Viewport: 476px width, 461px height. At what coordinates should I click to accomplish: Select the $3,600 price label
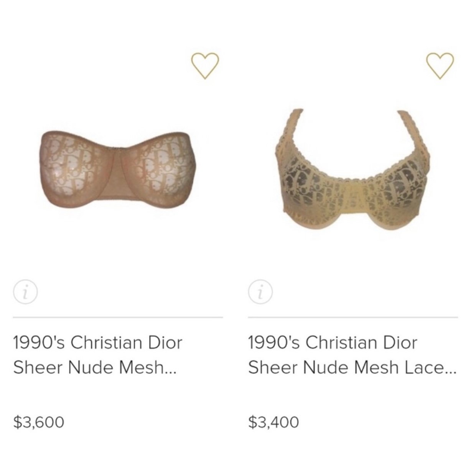[38, 422]
